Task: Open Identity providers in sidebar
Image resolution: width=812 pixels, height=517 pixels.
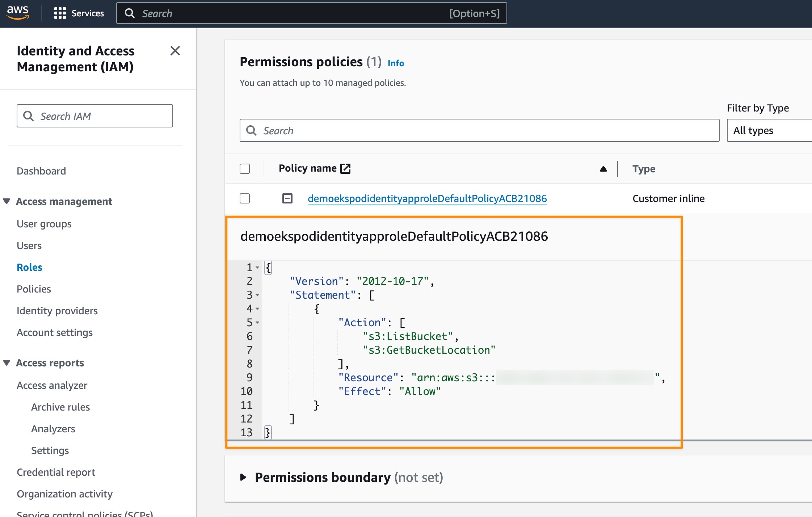Action: tap(57, 311)
